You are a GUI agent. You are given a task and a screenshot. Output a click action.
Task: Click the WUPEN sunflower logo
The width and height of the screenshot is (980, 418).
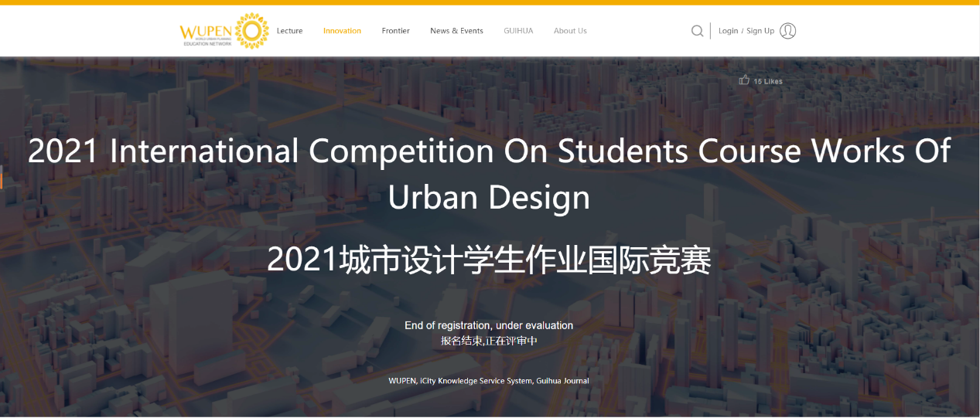click(251, 31)
